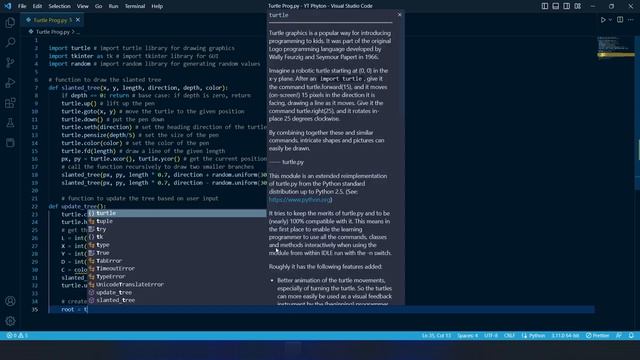Toggle the bottom panel layout icon
Image resolution: width=640 pixels, height=360 pixels.
[556, 6]
